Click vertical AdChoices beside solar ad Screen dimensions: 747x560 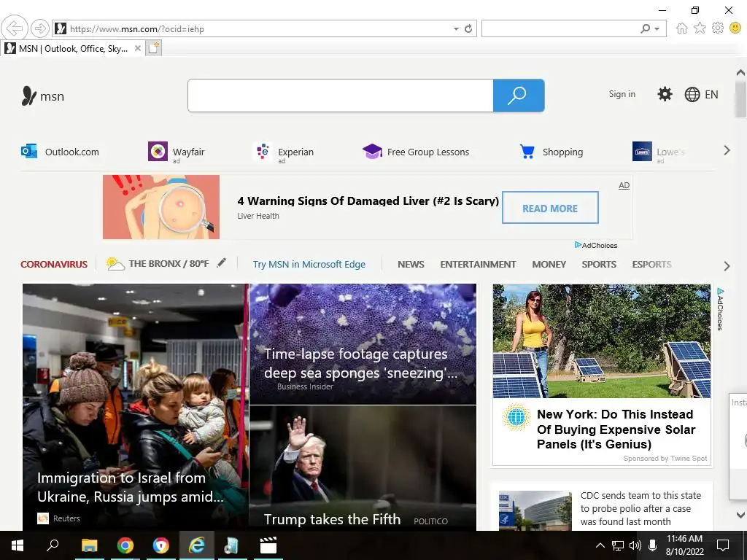(x=720, y=309)
